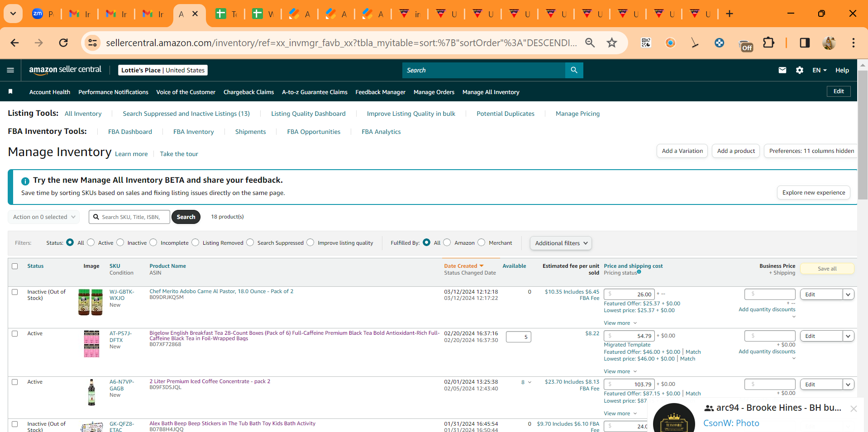Click the address bar zoom magnifier icon
Viewport: 868px width, 432px height.
pos(590,43)
